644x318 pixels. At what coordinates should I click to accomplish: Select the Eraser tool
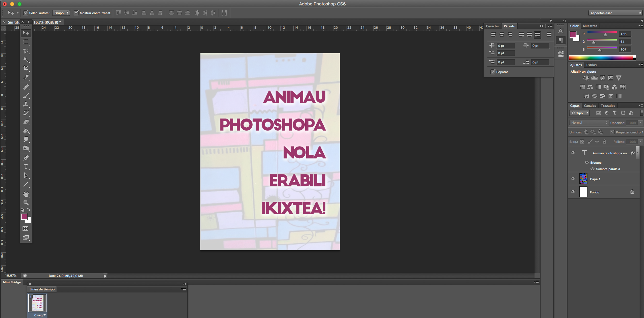point(26,122)
